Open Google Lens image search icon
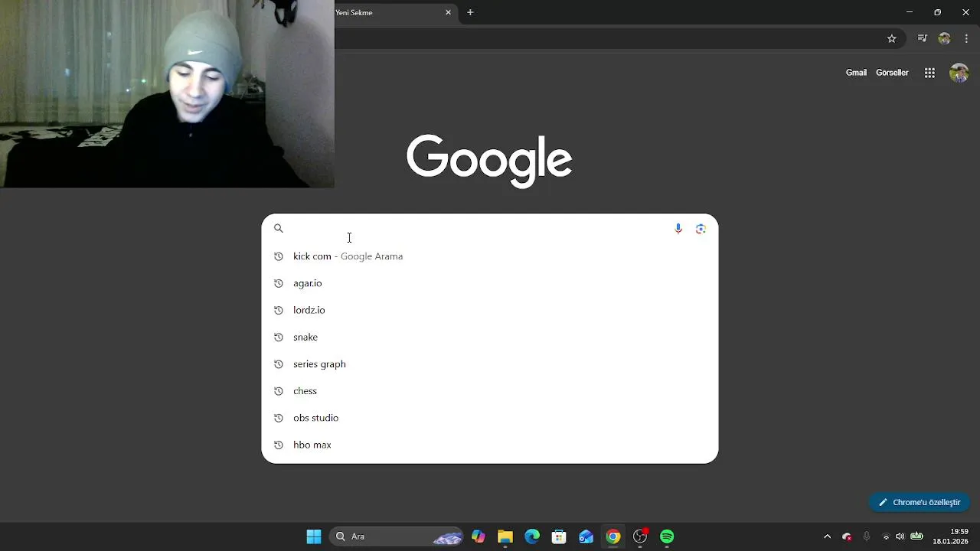 (701, 229)
